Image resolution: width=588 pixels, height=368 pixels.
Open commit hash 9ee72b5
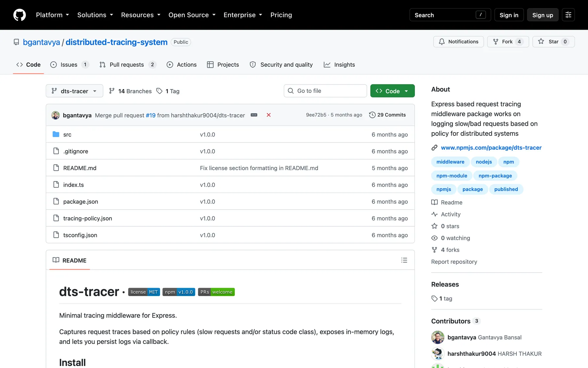(316, 115)
